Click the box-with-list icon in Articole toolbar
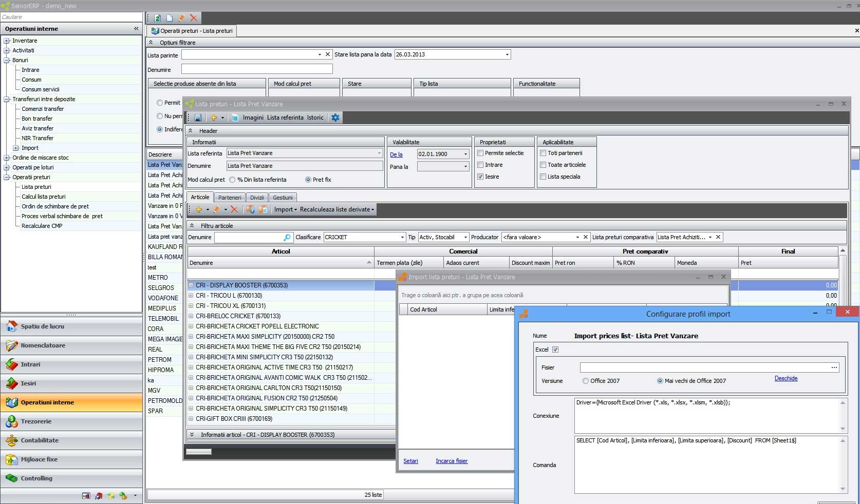The height and width of the screenshot is (504, 860). point(263,209)
